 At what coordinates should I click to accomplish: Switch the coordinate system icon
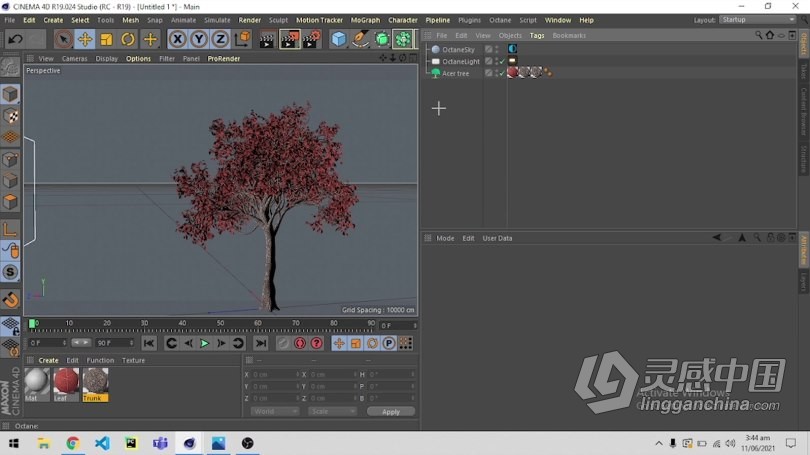[x=242, y=39]
